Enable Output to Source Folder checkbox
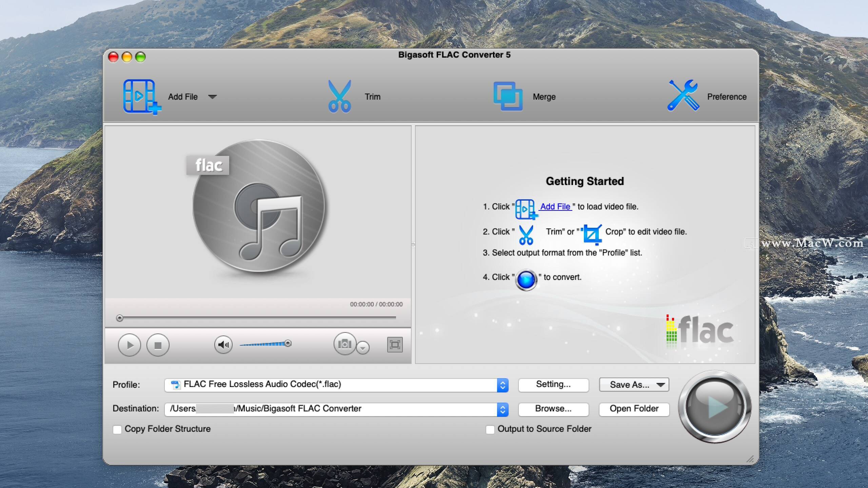 pos(490,430)
